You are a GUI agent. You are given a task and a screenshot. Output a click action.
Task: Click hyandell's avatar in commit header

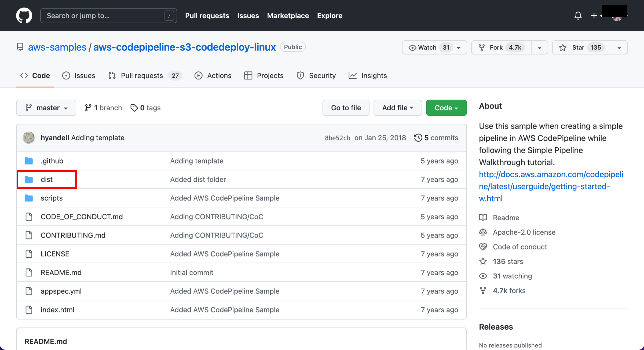coord(29,138)
